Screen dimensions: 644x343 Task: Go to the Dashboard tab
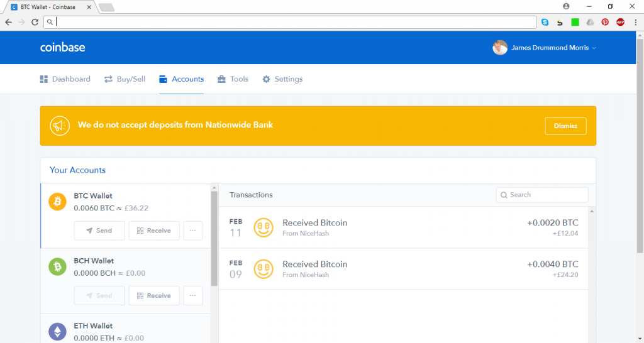[65, 79]
